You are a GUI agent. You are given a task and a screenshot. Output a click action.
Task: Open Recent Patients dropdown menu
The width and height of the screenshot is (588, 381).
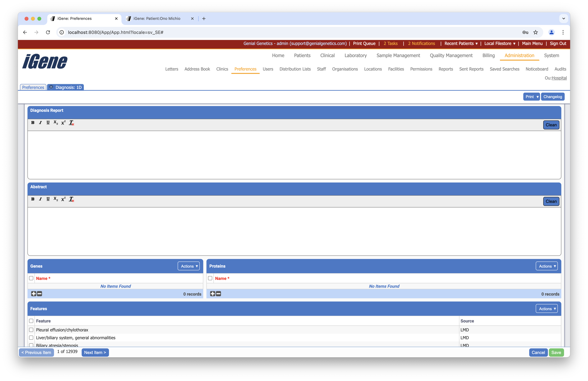[461, 44]
